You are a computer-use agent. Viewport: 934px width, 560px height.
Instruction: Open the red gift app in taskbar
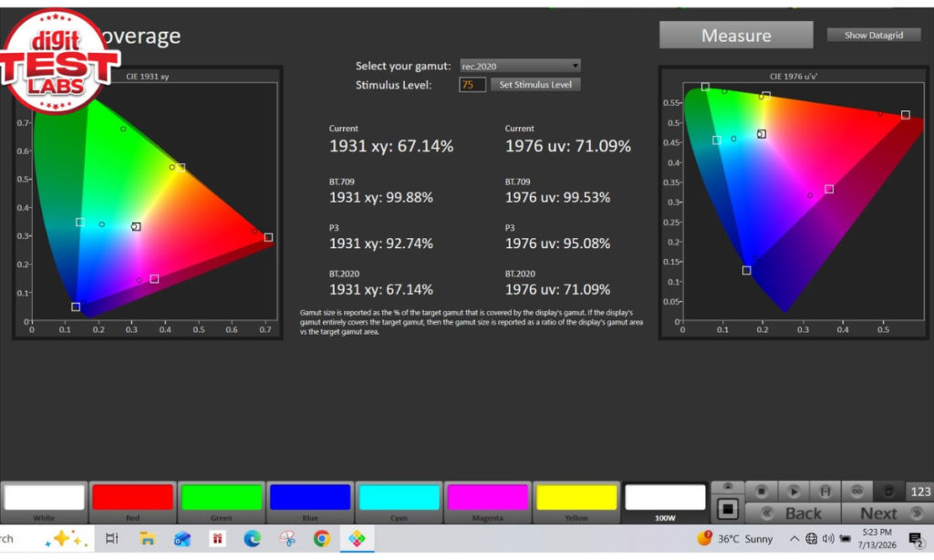point(217,538)
